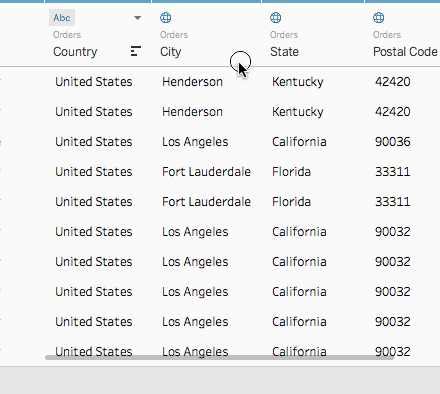The width and height of the screenshot is (440, 394).
Task: Select the first 33311 postal code cell
Action: [x=393, y=172]
